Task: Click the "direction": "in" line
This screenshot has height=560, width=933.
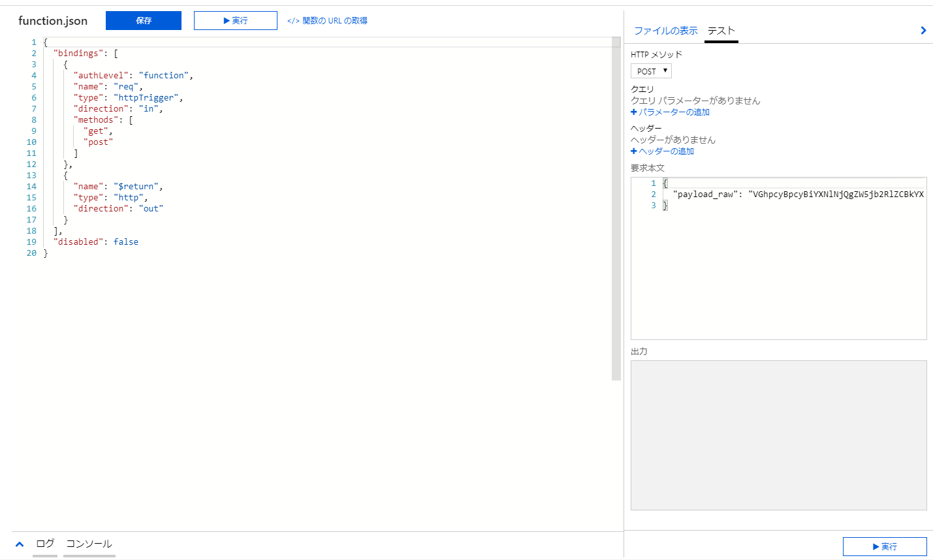Action: [x=118, y=109]
